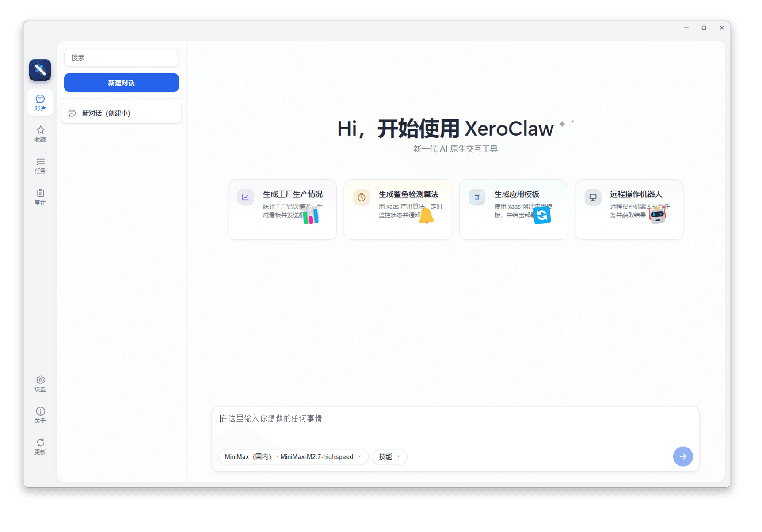Open the MiniMax model selector dropdown
762x532 pixels.
[x=293, y=456]
